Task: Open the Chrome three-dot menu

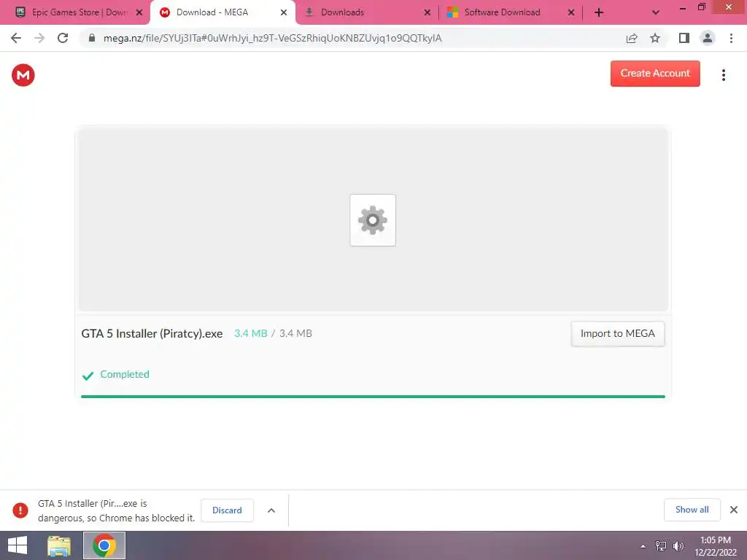Action: (x=731, y=38)
